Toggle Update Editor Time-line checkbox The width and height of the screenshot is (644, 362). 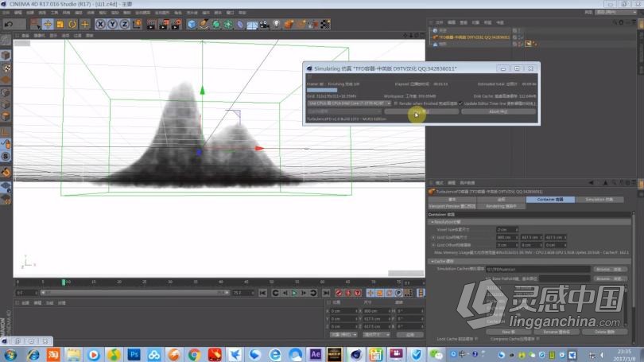coord(460,103)
